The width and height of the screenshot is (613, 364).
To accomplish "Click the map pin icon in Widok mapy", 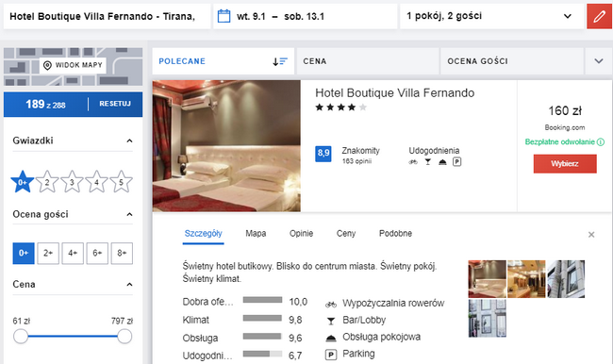I will click(x=47, y=65).
